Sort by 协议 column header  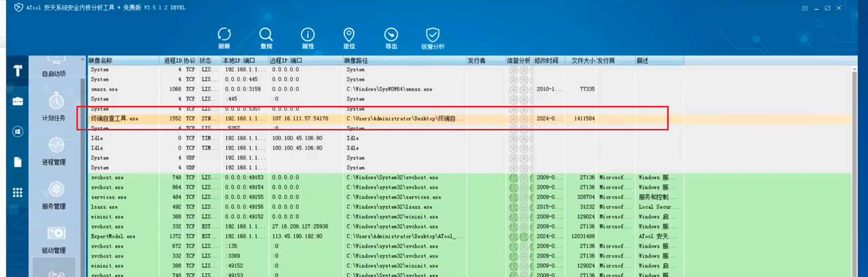(x=190, y=60)
